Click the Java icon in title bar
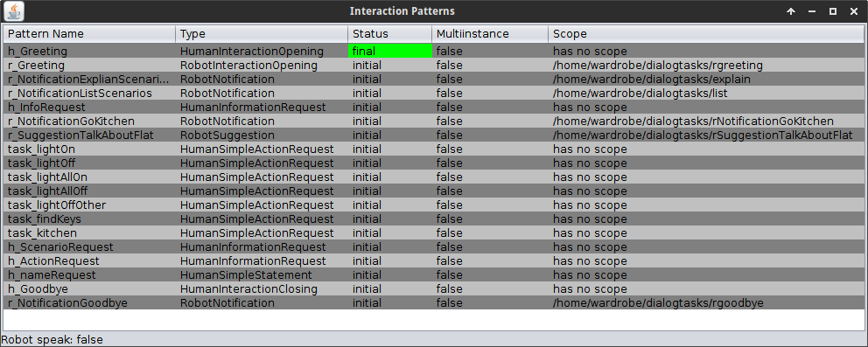Image resolution: width=868 pixels, height=347 pixels. click(x=14, y=10)
